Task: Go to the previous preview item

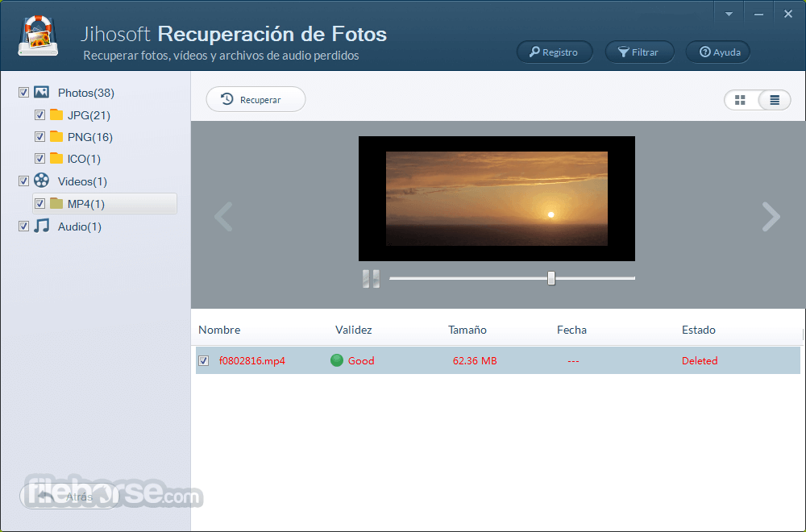Action: pyautogui.click(x=223, y=216)
